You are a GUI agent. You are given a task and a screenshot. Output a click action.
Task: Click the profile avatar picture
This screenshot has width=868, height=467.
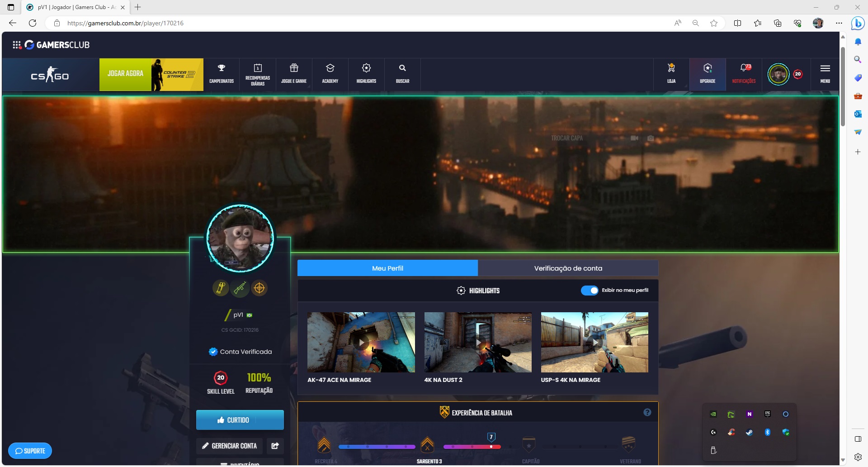coord(240,238)
